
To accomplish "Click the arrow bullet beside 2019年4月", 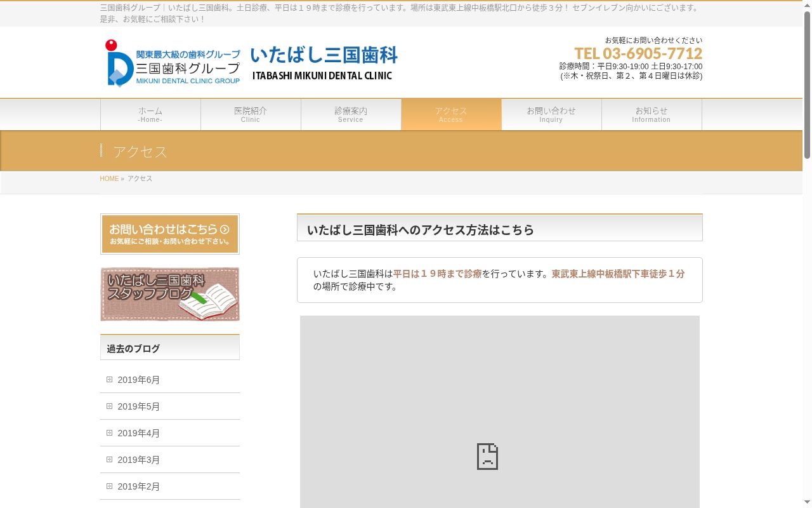I will 109,433.
